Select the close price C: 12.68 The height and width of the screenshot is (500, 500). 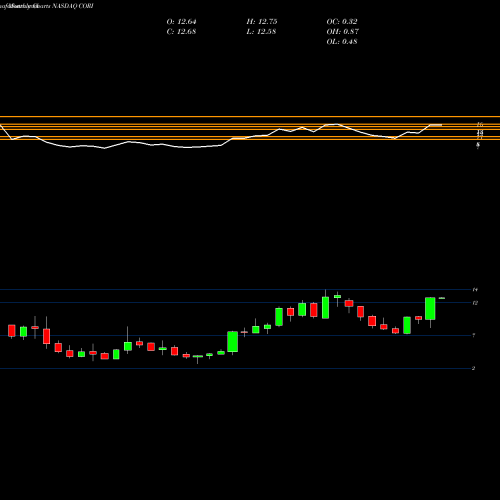(181, 32)
